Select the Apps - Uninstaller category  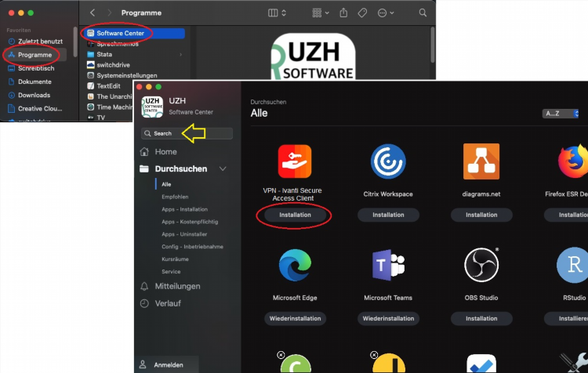point(184,234)
